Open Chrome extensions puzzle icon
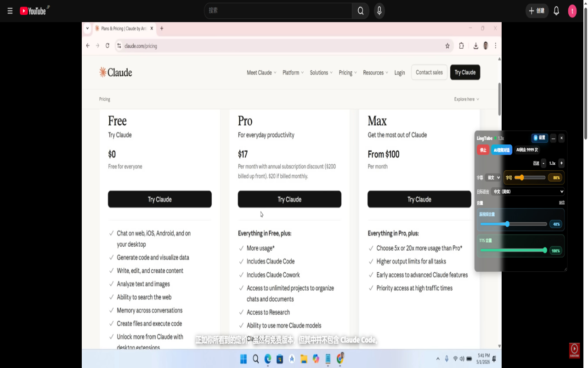 462,46
